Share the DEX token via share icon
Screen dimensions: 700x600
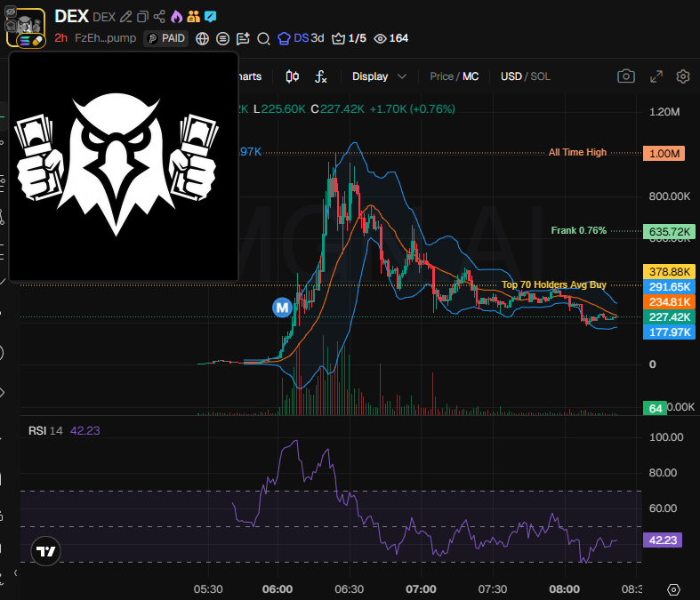pyautogui.click(x=159, y=17)
